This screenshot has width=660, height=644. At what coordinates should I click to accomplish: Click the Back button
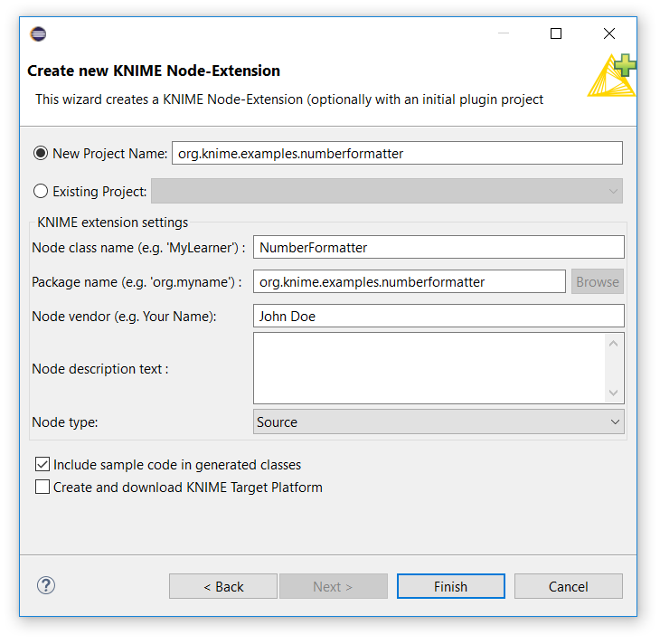[x=223, y=586]
